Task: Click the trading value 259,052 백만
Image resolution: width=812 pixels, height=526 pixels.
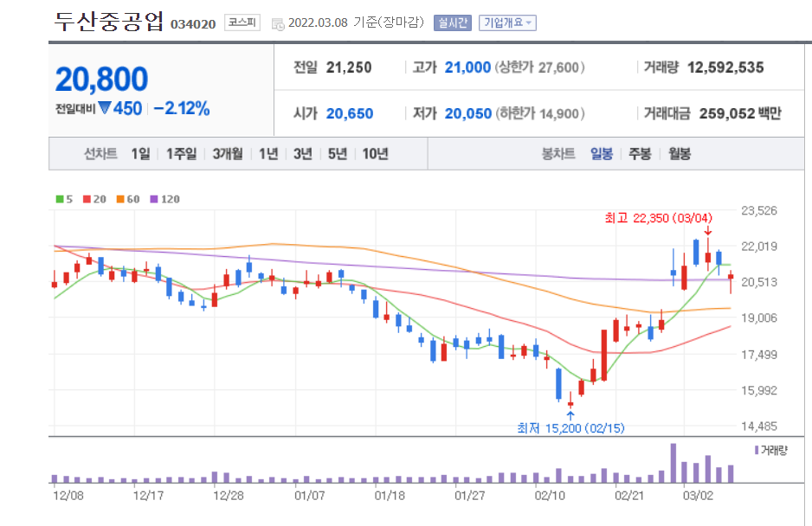Action: point(740,113)
